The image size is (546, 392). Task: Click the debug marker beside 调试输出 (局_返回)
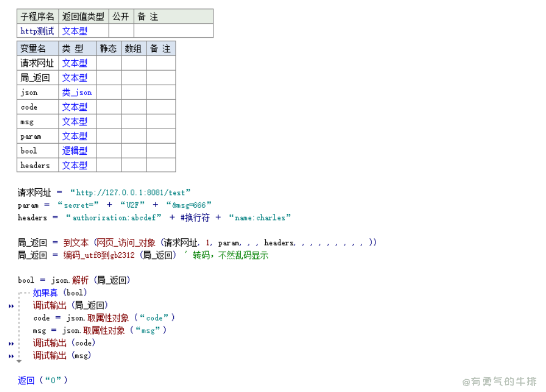pyautogui.click(x=11, y=306)
